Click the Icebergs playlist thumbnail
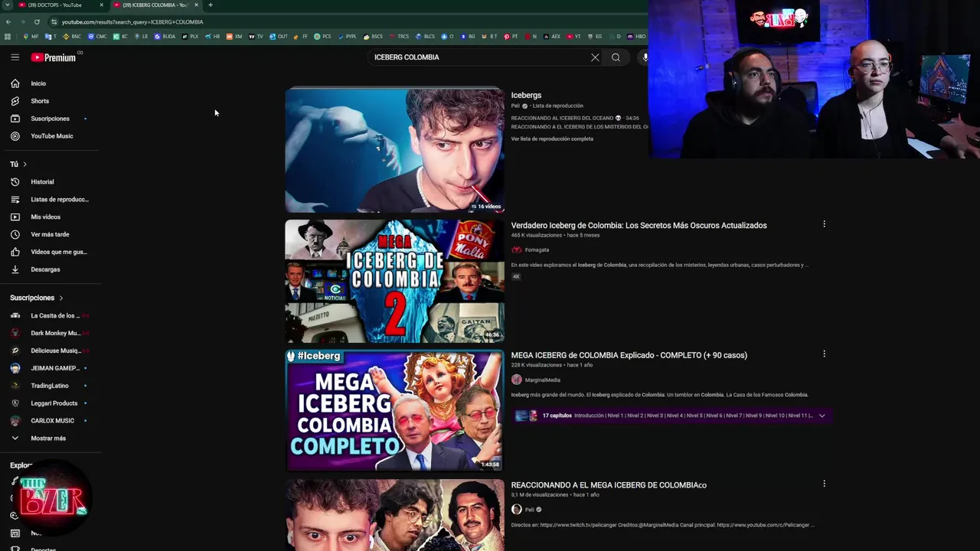980x551 pixels. (394, 150)
